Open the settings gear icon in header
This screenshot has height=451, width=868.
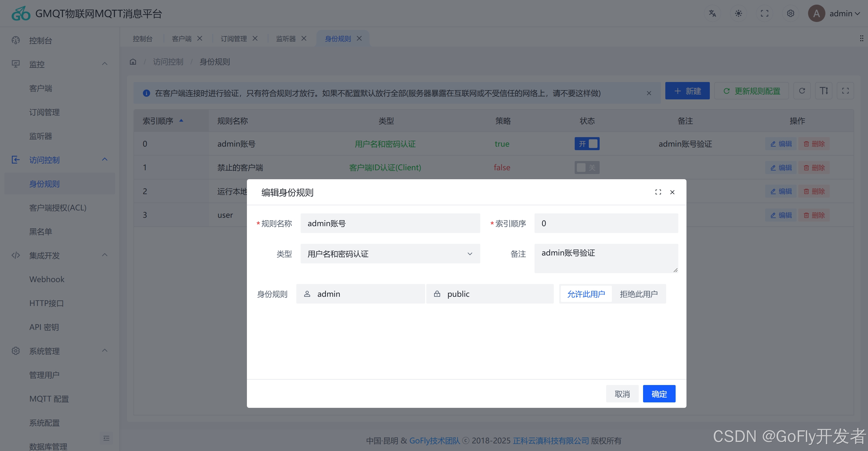tap(790, 14)
